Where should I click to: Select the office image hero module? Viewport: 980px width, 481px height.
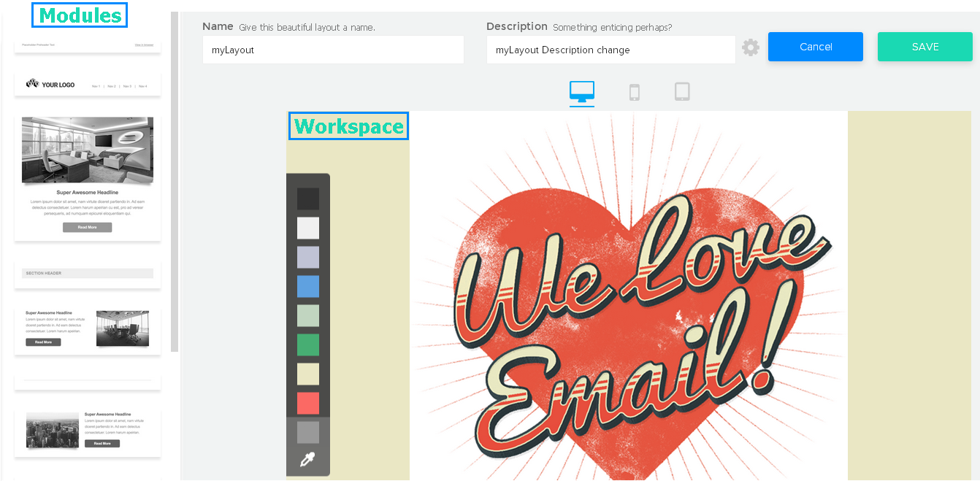click(x=88, y=177)
